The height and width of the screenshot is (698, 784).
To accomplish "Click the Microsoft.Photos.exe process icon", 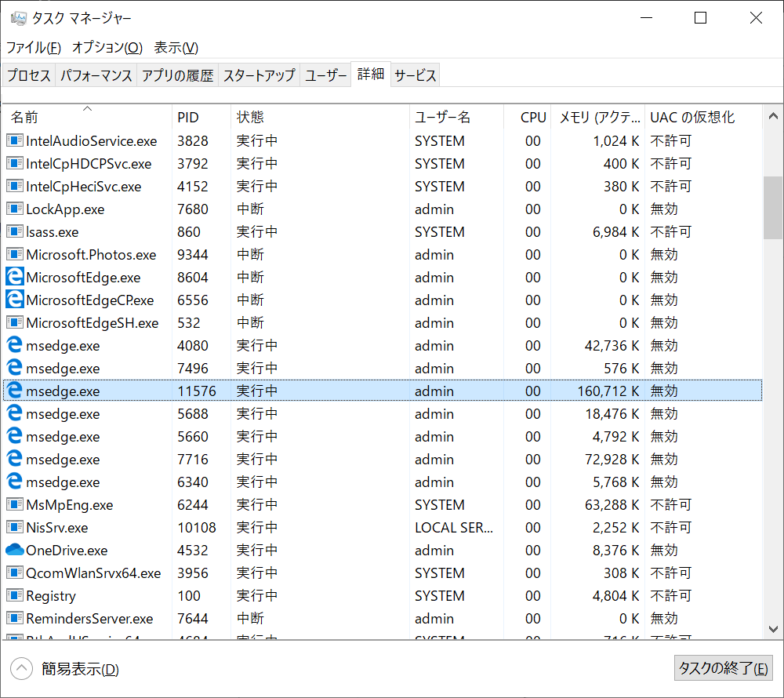I will tap(14, 255).
